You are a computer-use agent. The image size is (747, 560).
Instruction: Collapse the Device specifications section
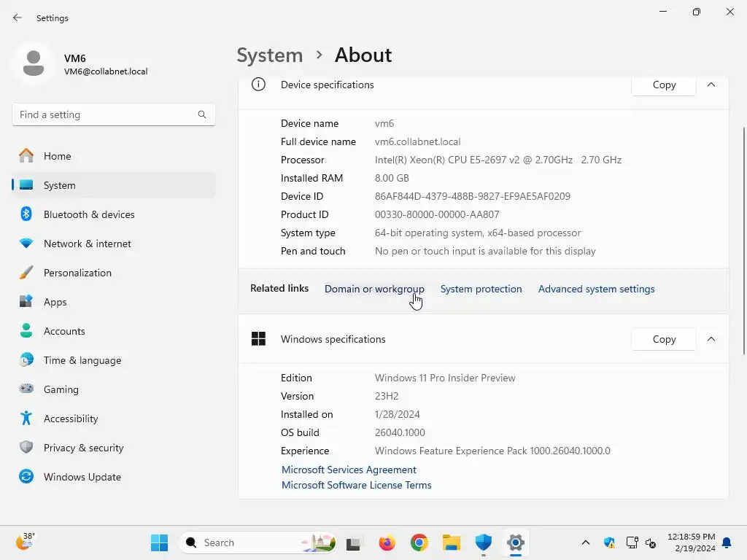[711, 85]
